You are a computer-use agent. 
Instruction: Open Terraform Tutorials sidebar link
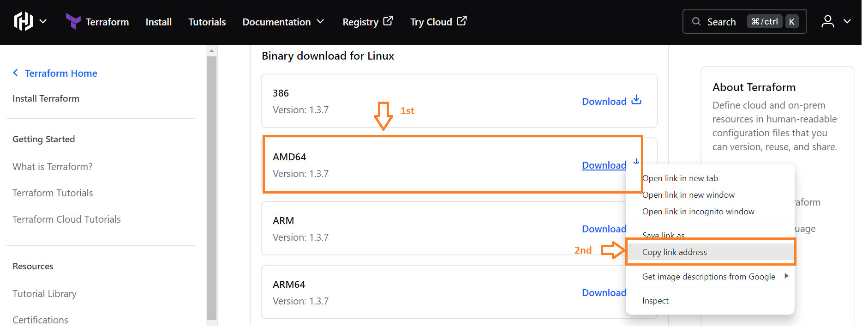[53, 193]
